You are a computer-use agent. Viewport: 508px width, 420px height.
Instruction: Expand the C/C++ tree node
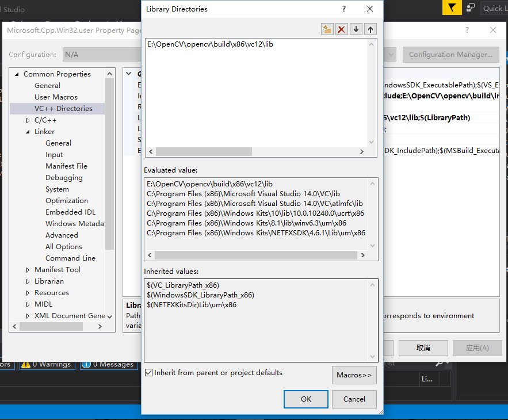point(28,120)
